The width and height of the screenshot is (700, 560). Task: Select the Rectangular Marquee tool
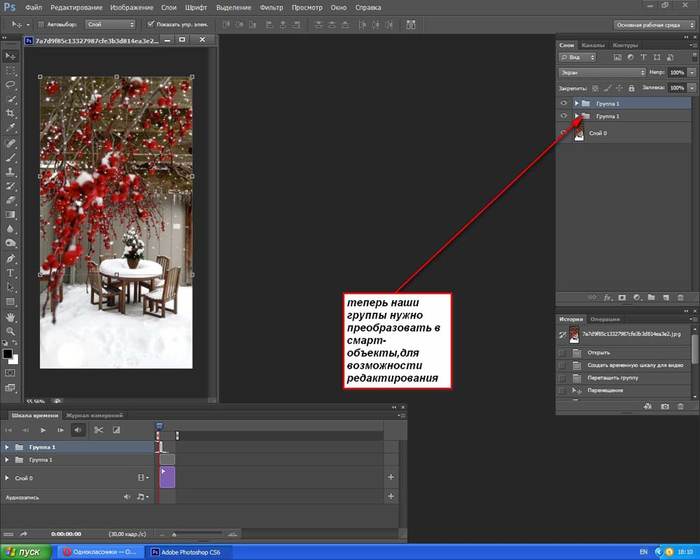point(10,71)
